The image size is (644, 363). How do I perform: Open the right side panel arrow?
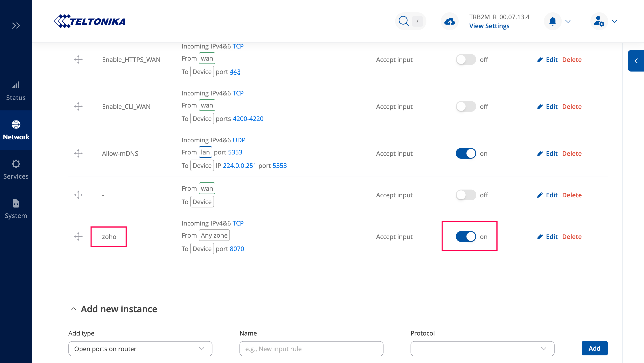click(636, 61)
